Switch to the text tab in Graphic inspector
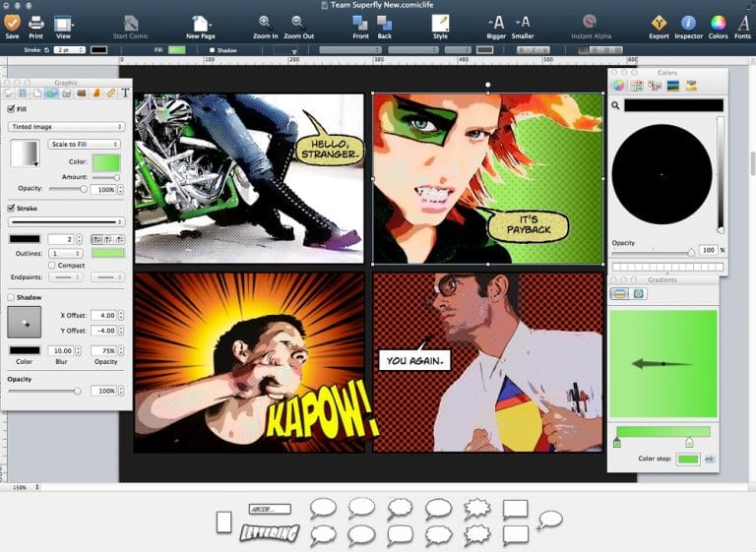 [x=125, y=93]
